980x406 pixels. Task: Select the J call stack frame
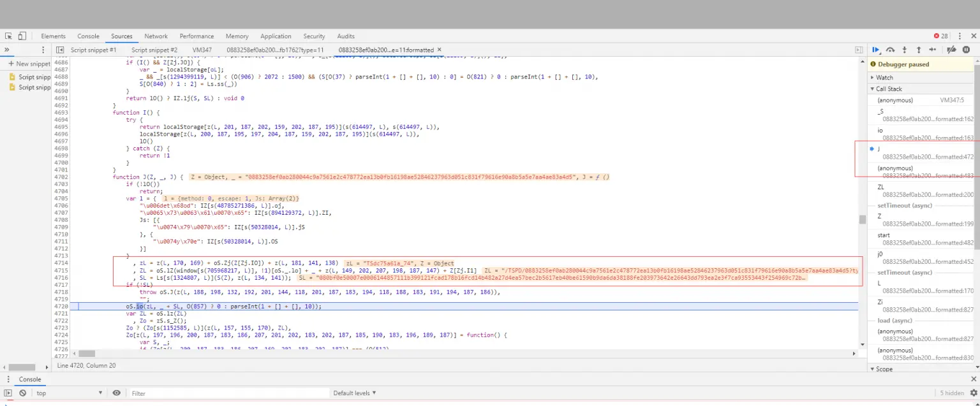coord(920,152)
